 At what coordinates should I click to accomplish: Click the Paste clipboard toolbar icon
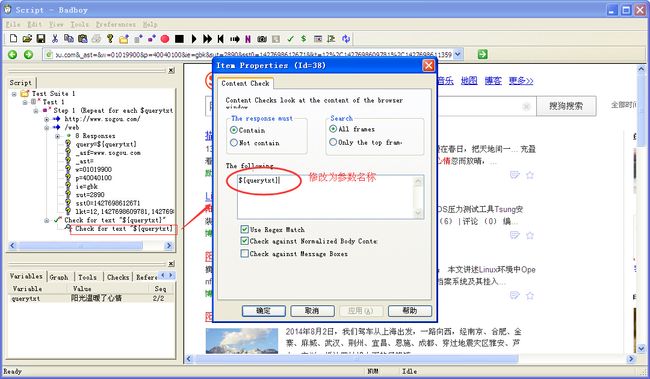click(x=82, y=39)
